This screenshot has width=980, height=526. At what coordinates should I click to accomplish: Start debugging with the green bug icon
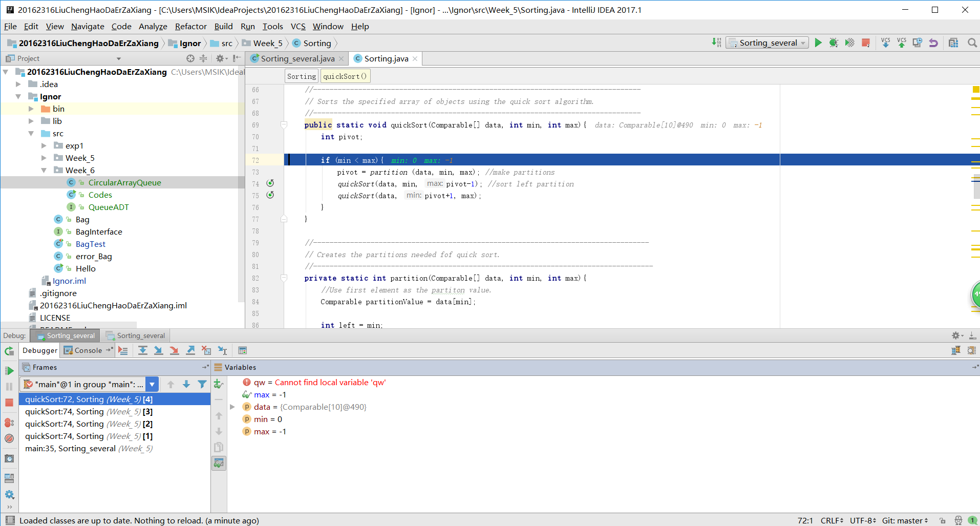click(834, 43)
